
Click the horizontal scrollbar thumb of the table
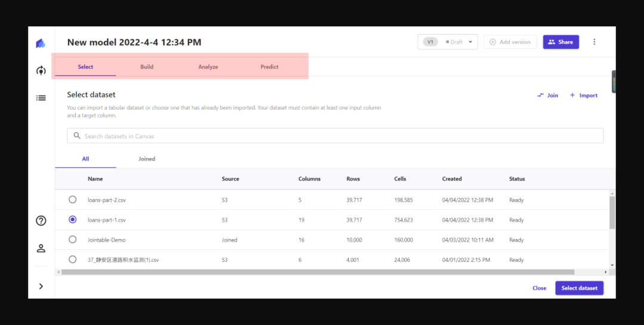pos(318,272)
